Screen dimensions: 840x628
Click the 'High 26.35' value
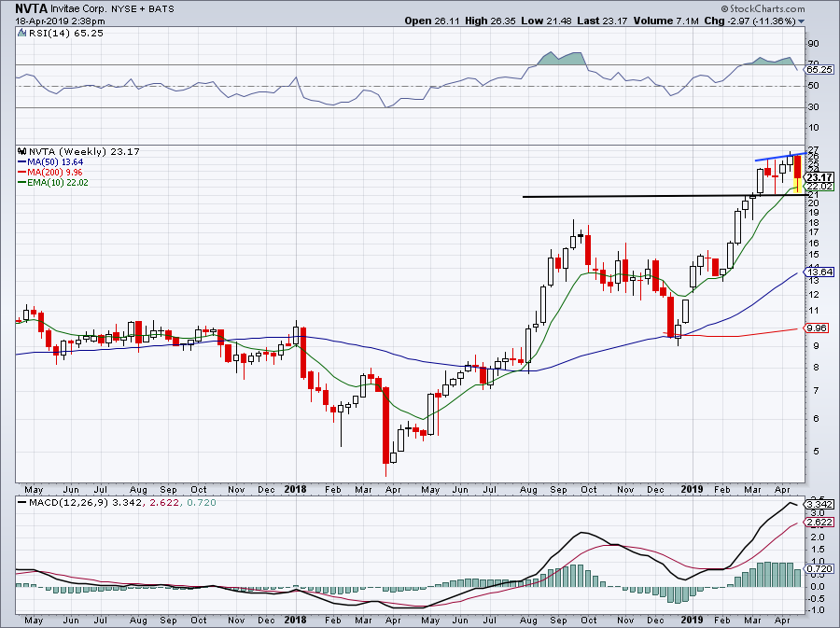[x=490, y=21]
